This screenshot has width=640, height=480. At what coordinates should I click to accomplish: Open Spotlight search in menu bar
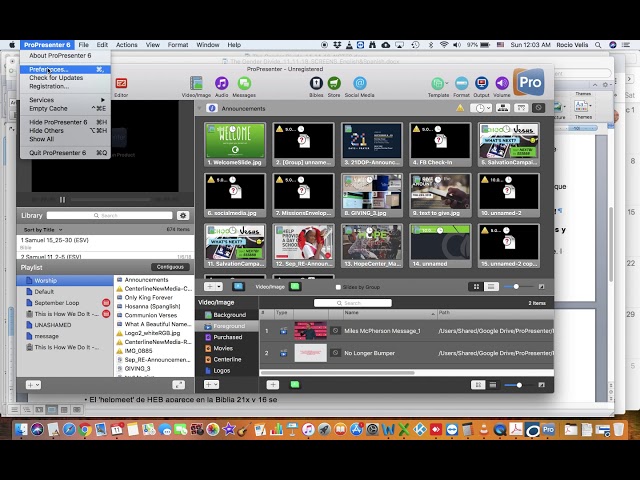(598, 45)
